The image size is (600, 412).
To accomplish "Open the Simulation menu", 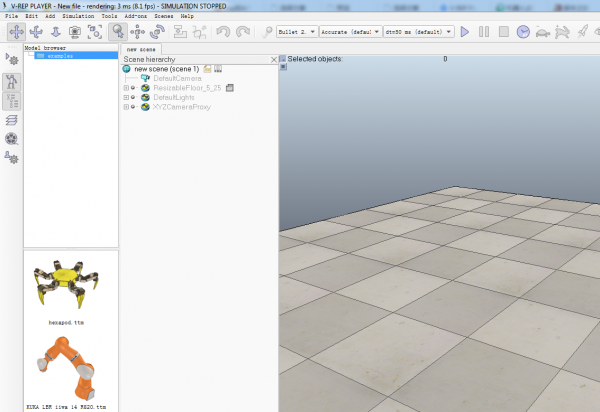I will click(x=77, y=16).
